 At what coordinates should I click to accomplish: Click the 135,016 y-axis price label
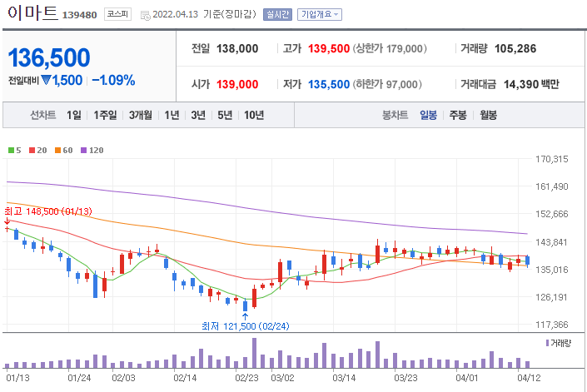[x=552, y=270]
